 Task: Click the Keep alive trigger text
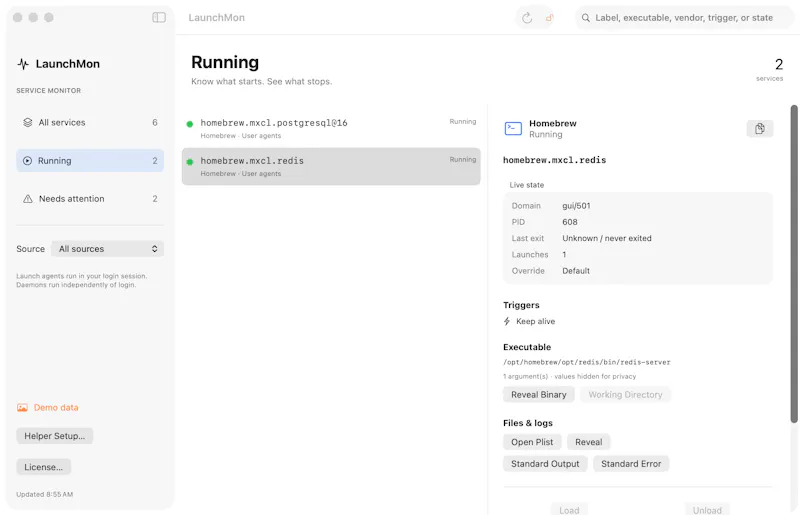[536, 321]
